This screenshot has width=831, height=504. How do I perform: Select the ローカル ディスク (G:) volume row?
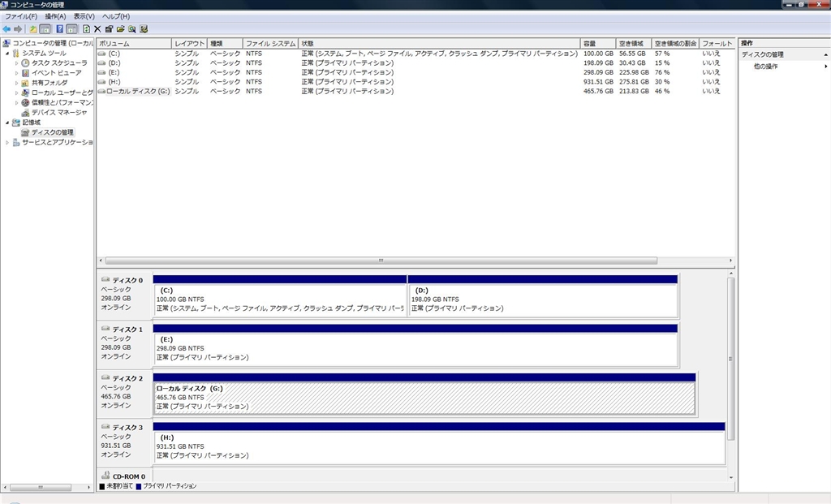[x=416, y=91]
